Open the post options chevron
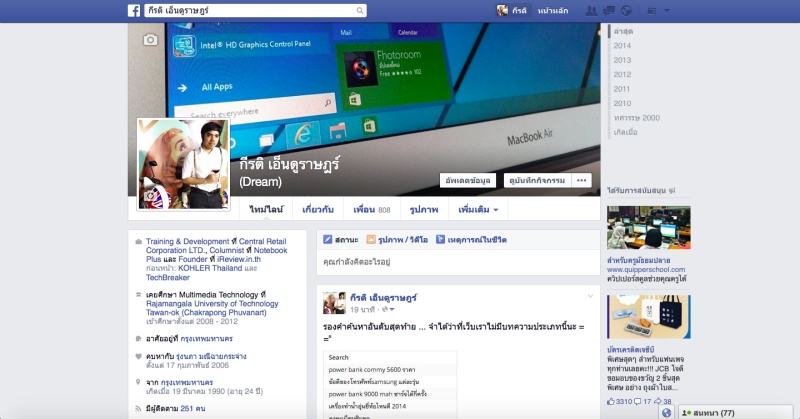The height and width of the screenshot is (419, 800). click(590, 296)
